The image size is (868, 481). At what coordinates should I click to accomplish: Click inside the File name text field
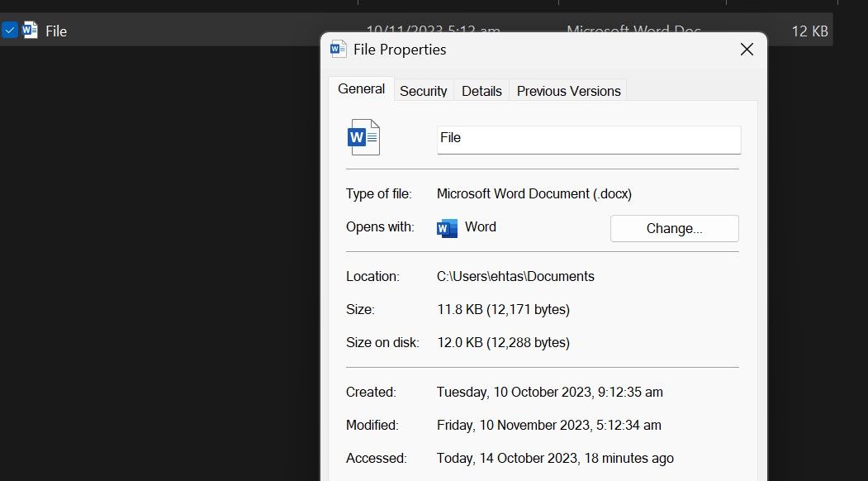tap(588, 139)
